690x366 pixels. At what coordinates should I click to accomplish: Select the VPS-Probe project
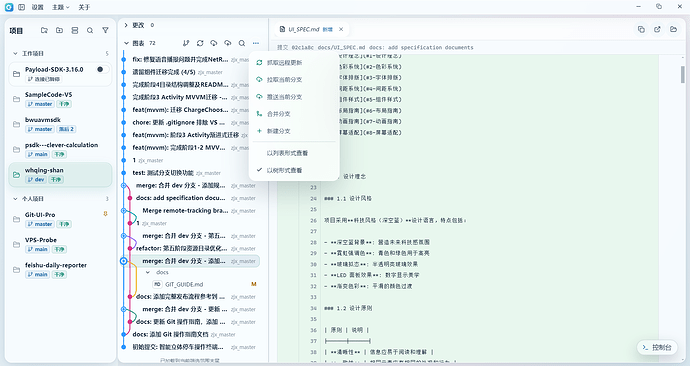pyautogui.click(x=60, y=244)
